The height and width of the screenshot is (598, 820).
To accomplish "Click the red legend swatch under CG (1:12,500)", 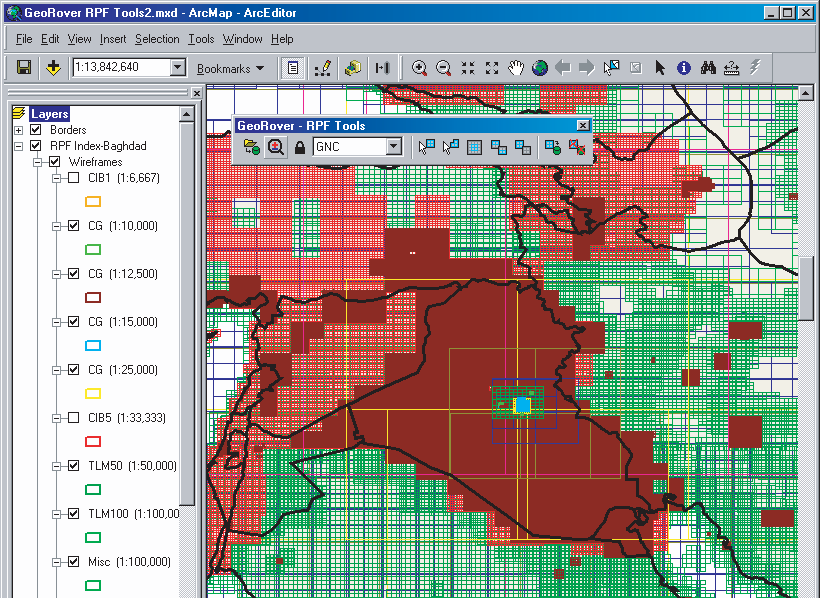I will click(x=93, y=297).
